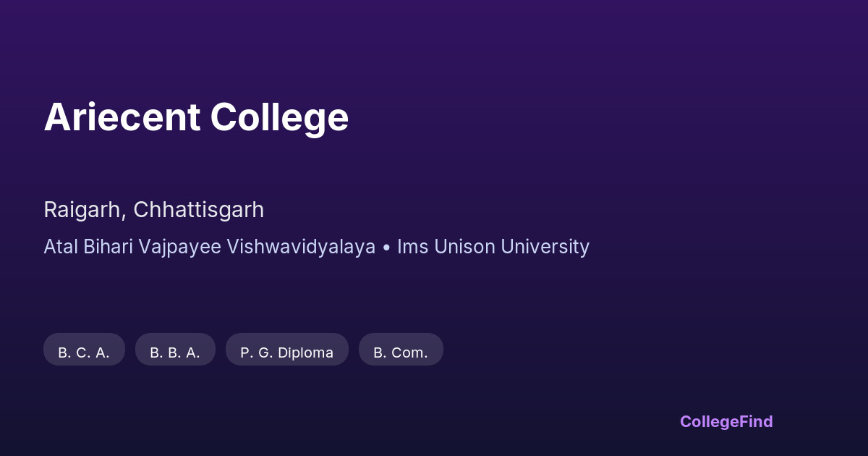
Task: Click the word Atal in the affiliation line
Action: [61, 247]
